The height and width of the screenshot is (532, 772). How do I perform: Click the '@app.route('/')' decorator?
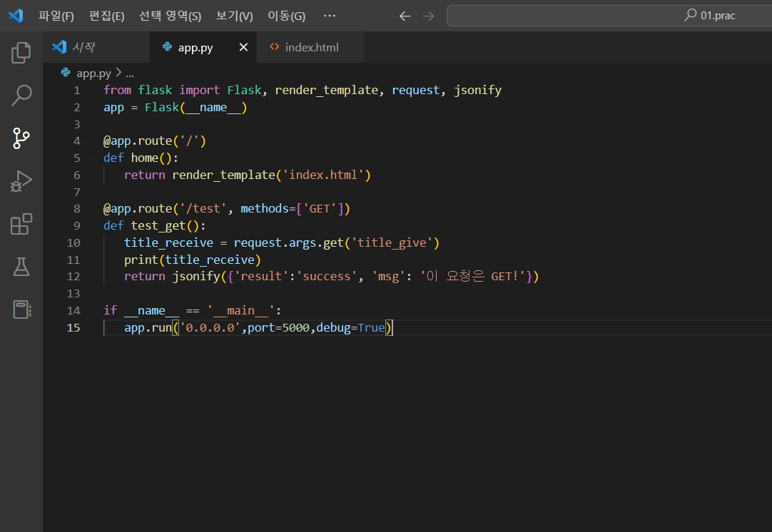(155, 140)
